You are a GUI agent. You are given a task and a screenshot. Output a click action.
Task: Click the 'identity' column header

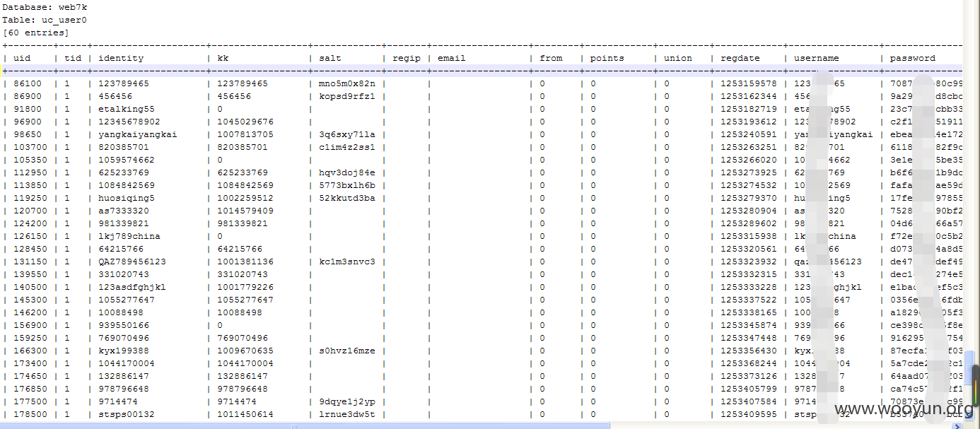point(121,58)
